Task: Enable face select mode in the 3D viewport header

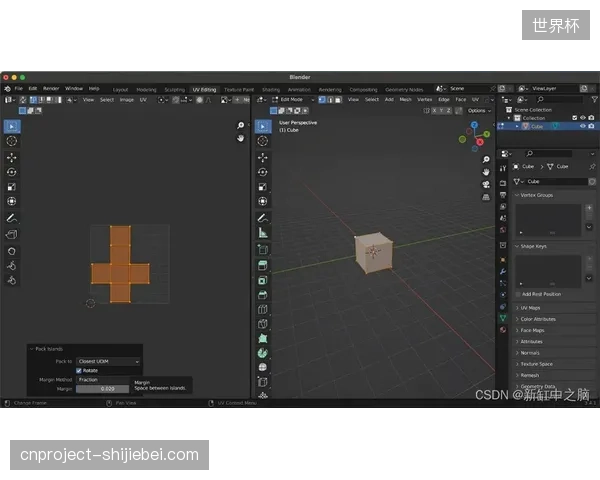Action: [338, 100]
